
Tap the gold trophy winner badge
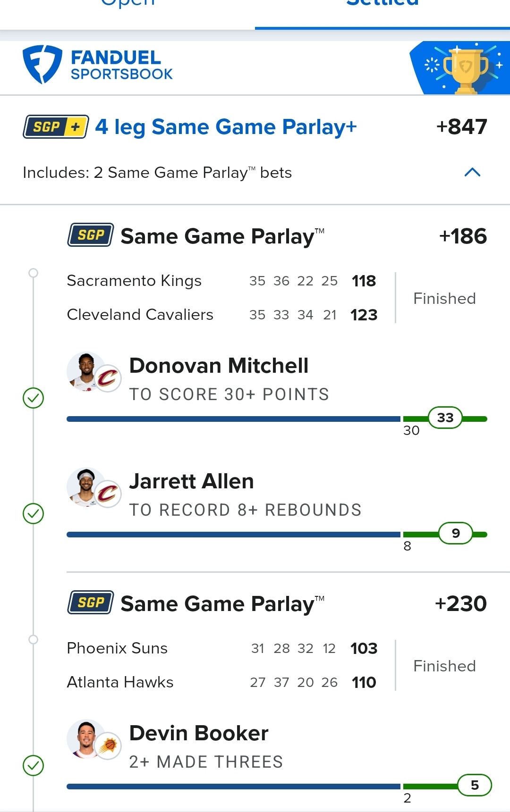(x=466, y=69)
